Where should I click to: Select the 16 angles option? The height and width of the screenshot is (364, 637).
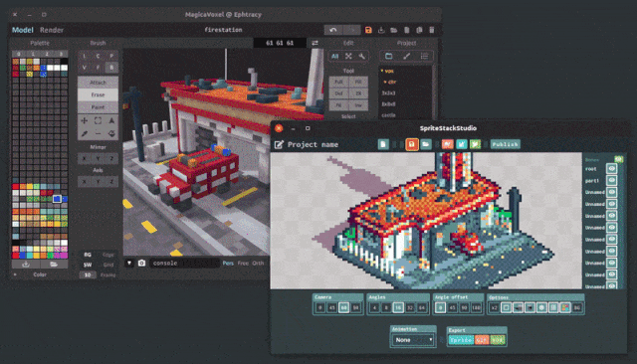[x=398, y=307]
